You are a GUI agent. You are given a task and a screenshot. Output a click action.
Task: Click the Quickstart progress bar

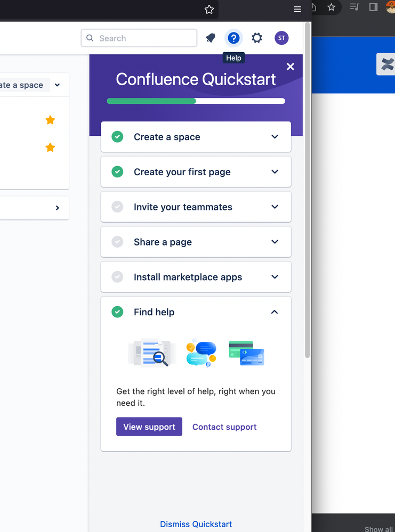pyautogui.click(x=196, y=101)
